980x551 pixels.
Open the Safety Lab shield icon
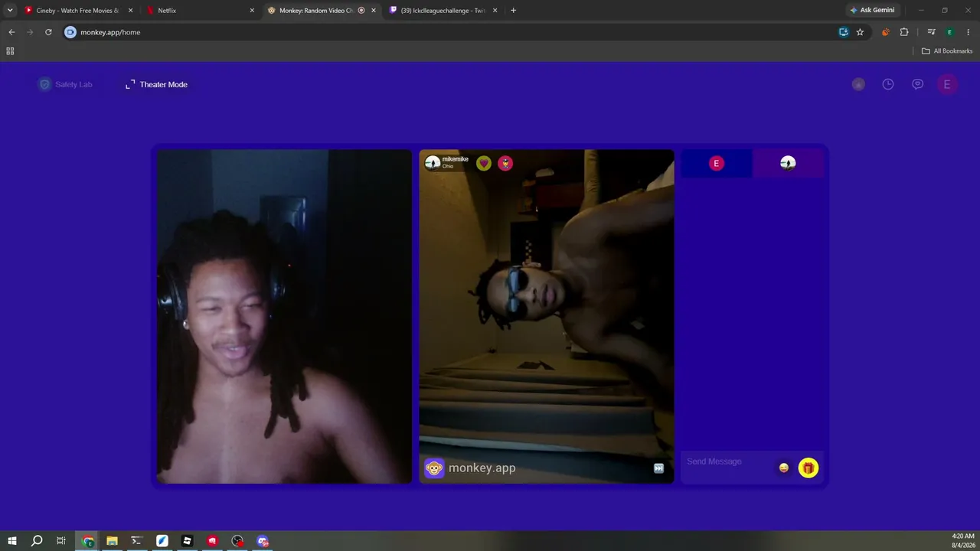click(44, 84)
